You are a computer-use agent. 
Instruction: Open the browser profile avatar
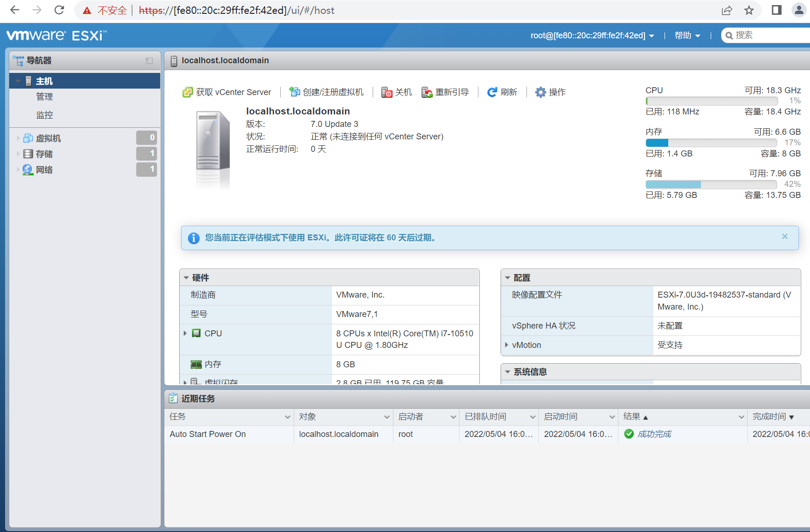click(799, 10)
